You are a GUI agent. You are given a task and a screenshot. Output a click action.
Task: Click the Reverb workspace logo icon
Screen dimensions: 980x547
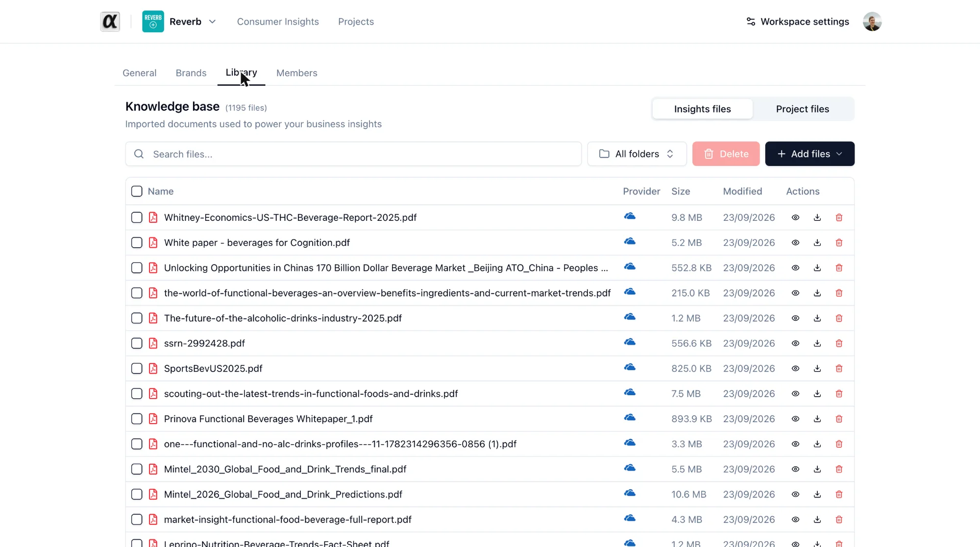tap(153, 22)
